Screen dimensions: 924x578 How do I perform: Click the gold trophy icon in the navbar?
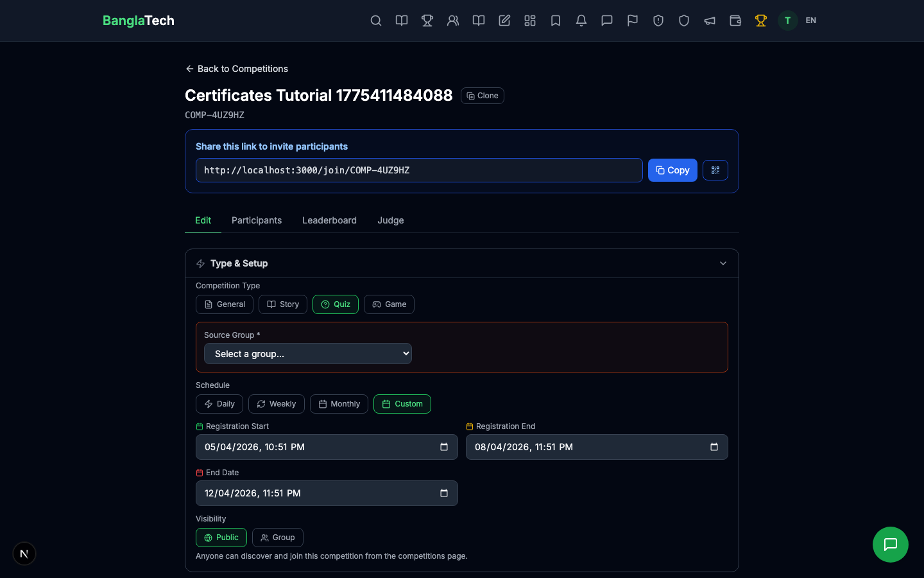click(761, 21)
